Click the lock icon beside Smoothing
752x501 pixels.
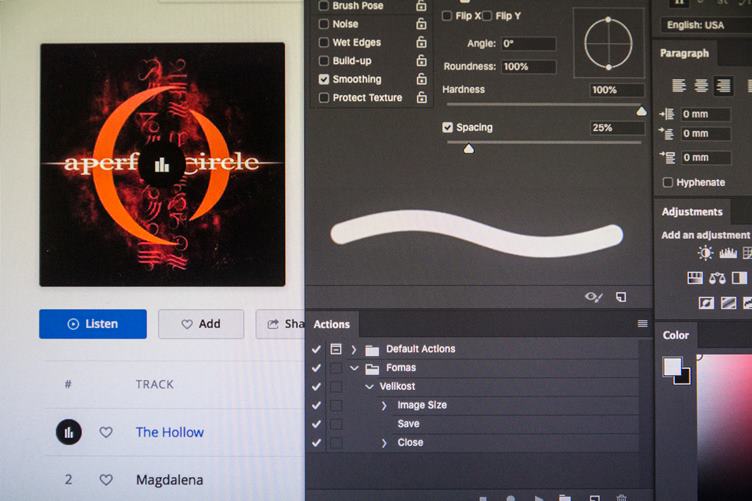pyautogui.click(x=421, y=79)
